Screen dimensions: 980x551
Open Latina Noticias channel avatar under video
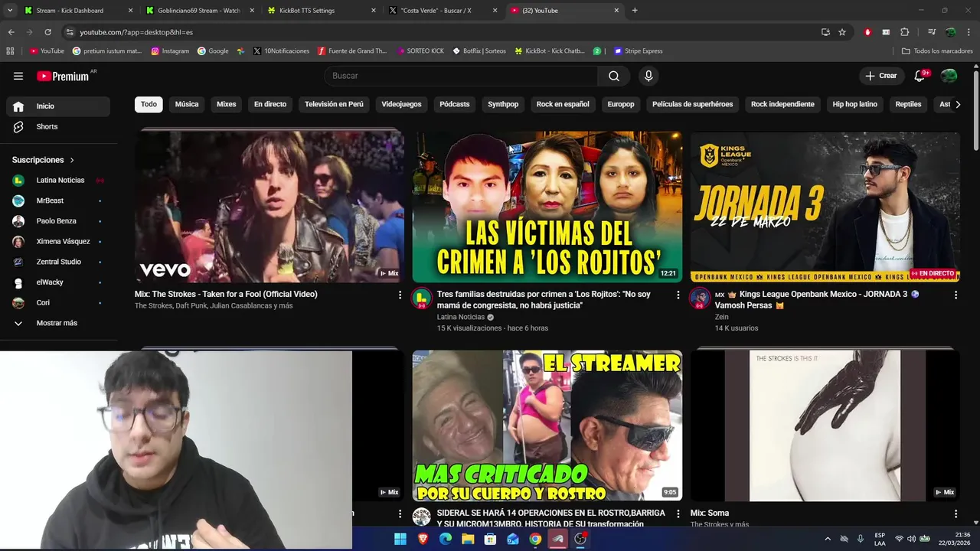tap(421, 298)
